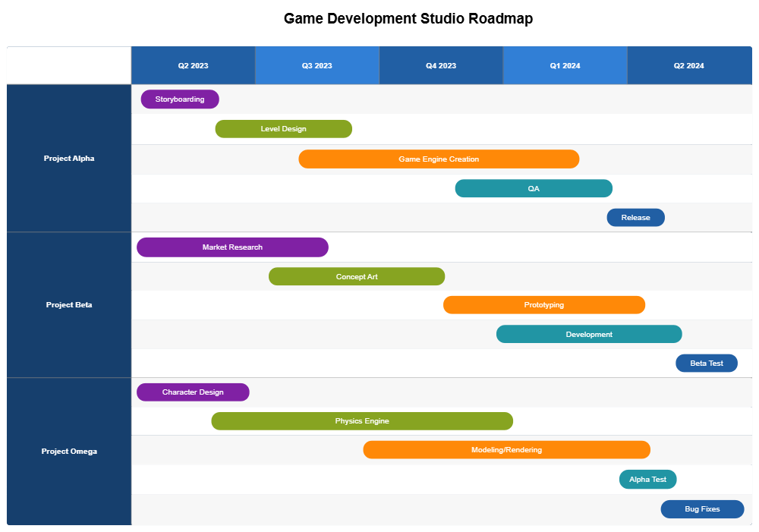Click the Level Design bar in Project Alpha

click(283, 129)
